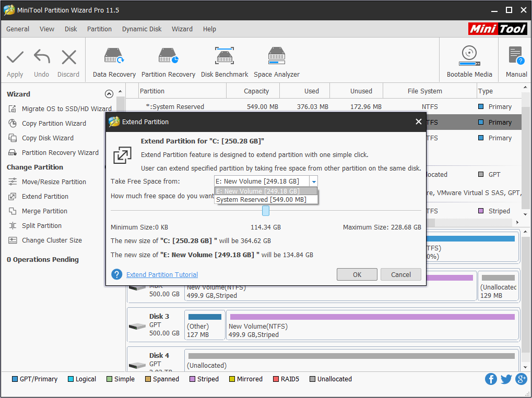This screenshot has width=532, height=398.
Task: Click the scroll-down arrow of the partition list scrollbar
Action: pos(525,214)
